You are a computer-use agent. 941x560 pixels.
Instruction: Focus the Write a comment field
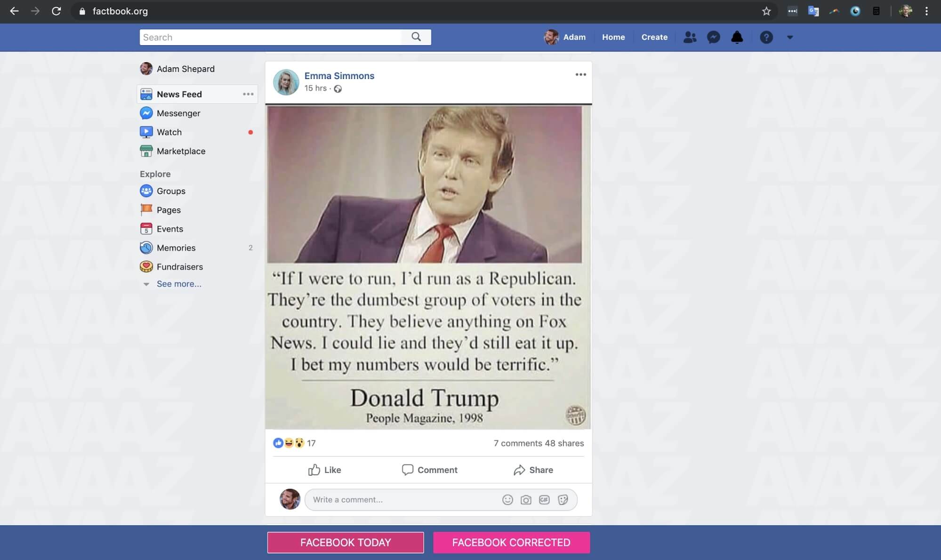pyautogui.click(x=441, y=500)
